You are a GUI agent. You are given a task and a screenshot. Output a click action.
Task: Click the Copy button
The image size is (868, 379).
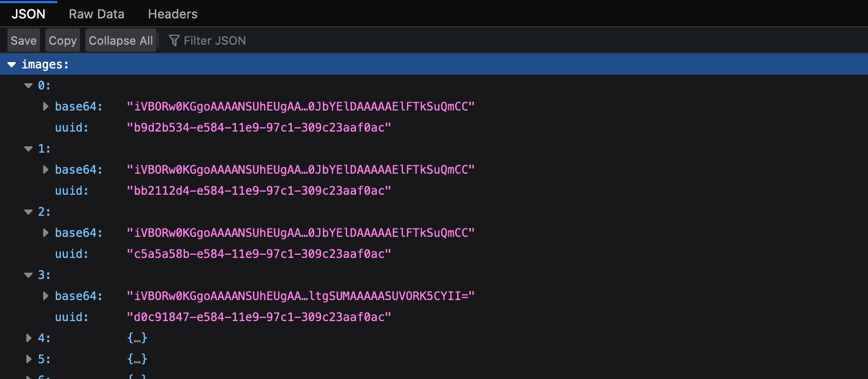coord(62,41)
